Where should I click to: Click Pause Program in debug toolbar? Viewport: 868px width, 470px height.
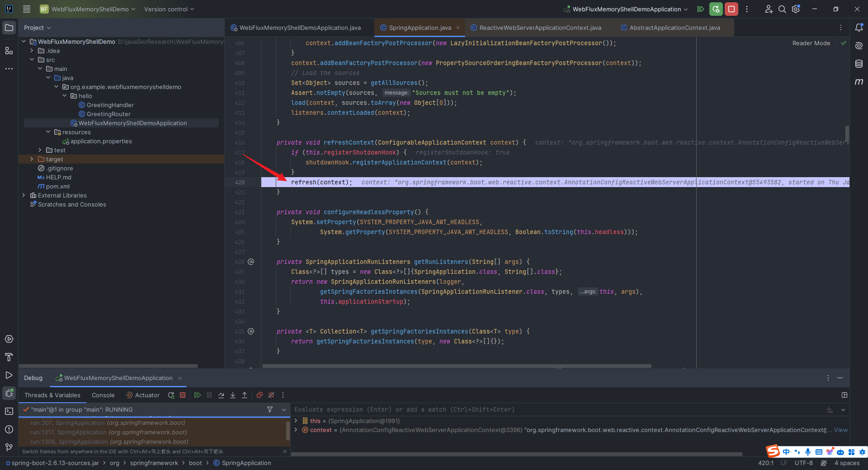click(x=209, y=395)
